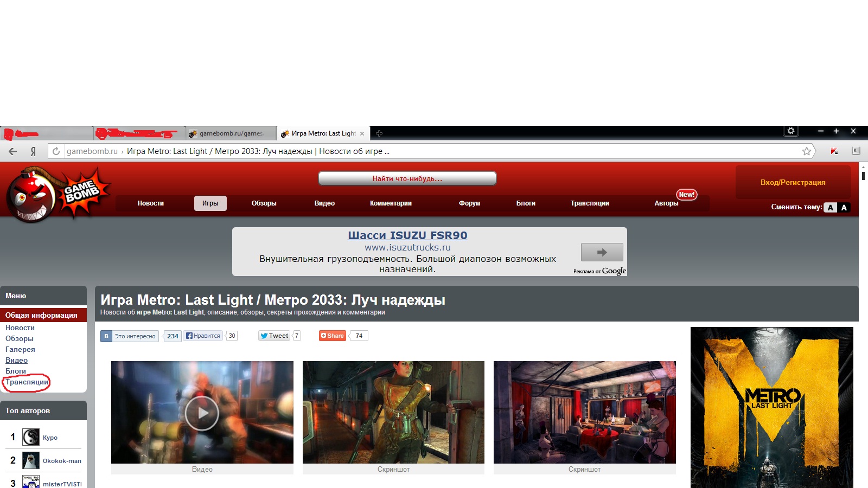Viewport: 868px width, 488px height.
Task: Select Общая информация in the side menu
Action: point(43,315)
